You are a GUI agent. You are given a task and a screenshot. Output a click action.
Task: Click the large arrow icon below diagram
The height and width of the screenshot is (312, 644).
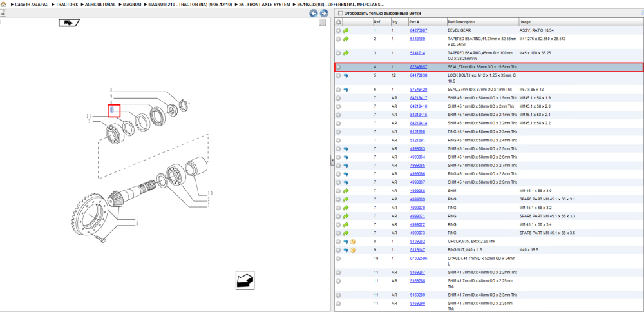[245, 280]
